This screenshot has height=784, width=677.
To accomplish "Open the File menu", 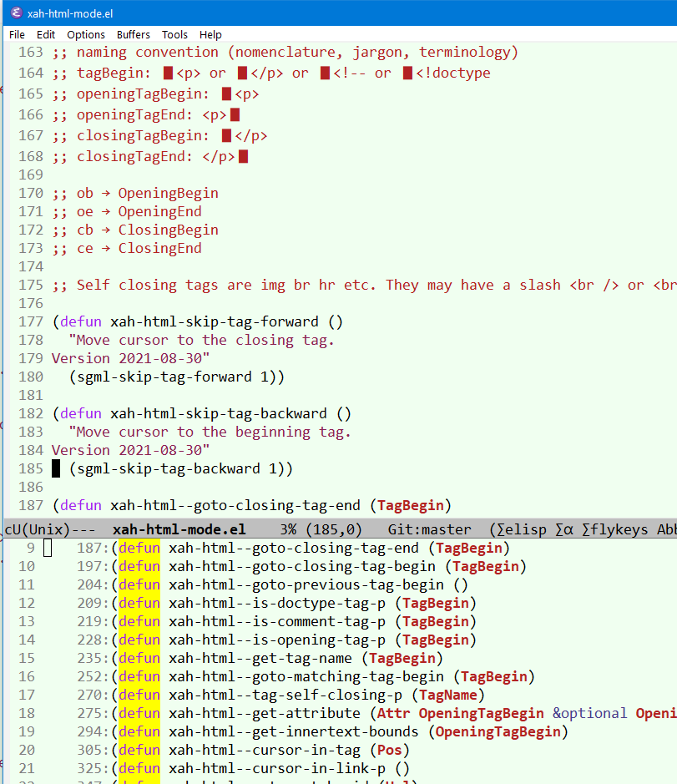I will click(x=17, y=34).
